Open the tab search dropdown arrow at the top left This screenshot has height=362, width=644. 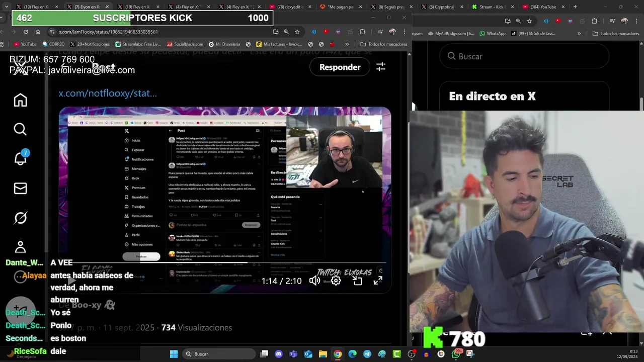point(7,7)
